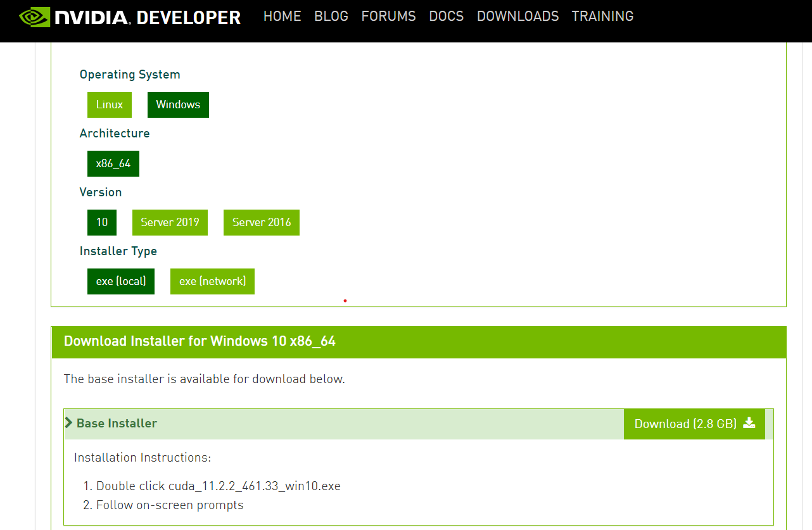Click the download arrow icon
This screenshot has width=812, height=530.
[749, 423]
